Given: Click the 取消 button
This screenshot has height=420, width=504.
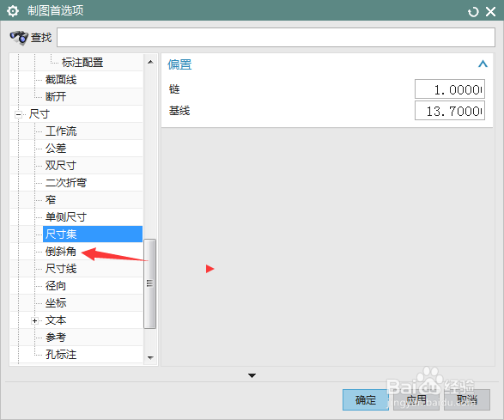Looking at the screenshot, I should [467, 399].
